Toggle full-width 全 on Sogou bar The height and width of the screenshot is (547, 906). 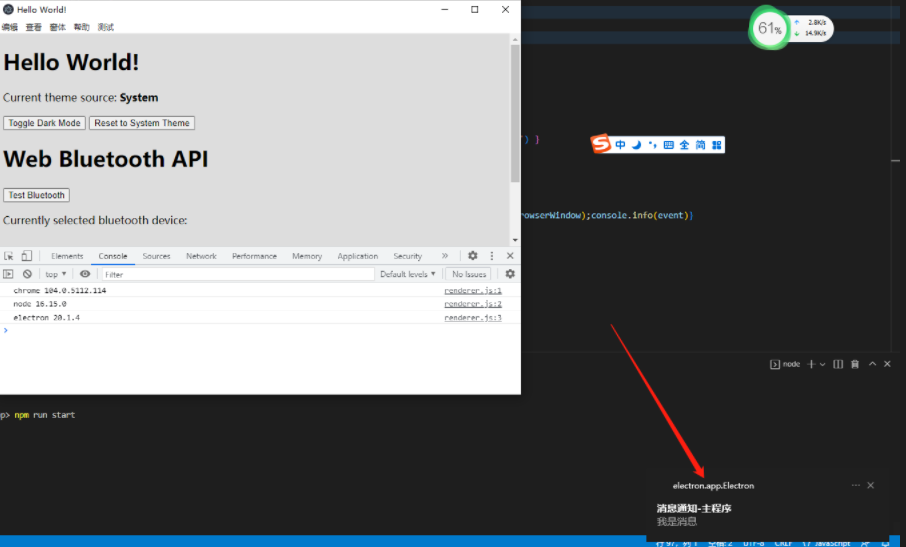point(684,145)
